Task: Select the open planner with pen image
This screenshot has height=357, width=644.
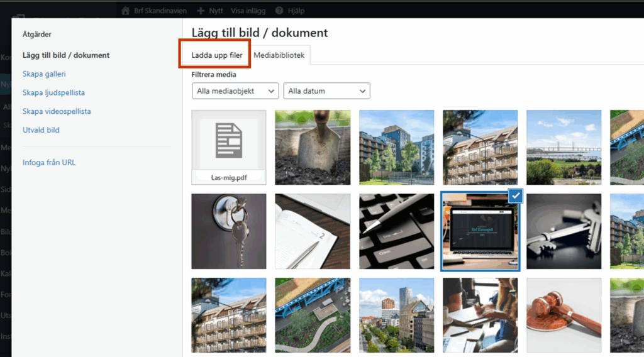Action: click(x=313, y=231)
